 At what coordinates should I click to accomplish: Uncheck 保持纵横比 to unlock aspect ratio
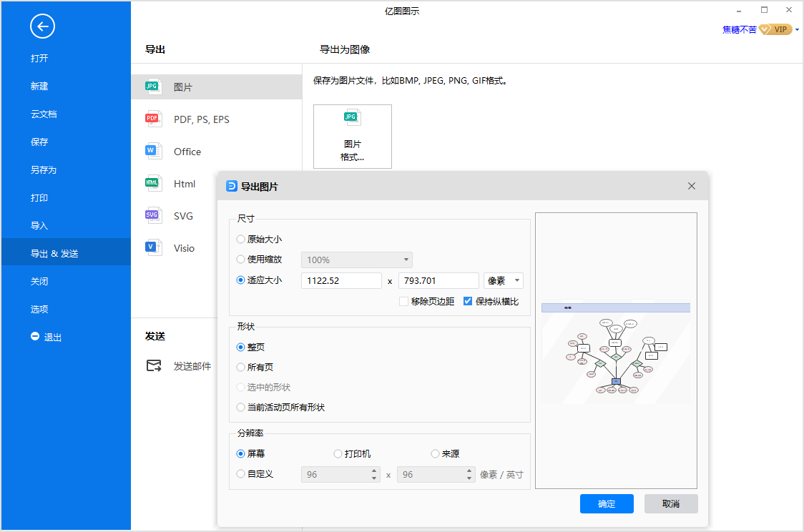468,302
